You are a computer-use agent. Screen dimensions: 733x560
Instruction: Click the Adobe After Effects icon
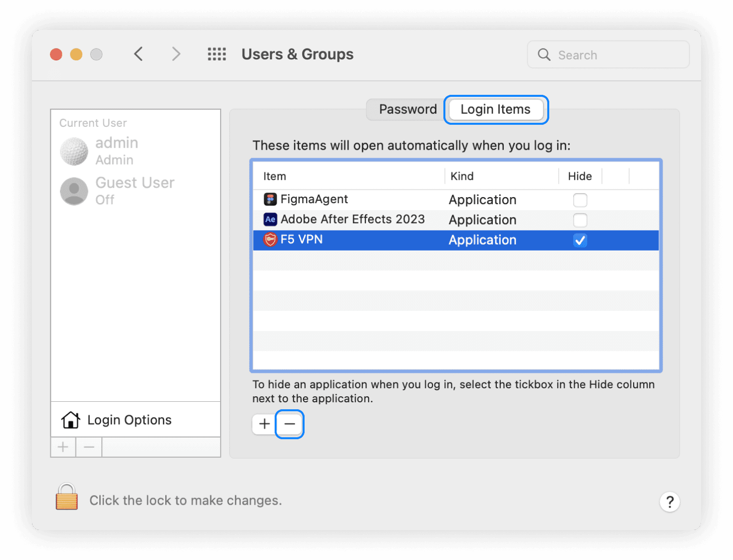pos(270,220)
